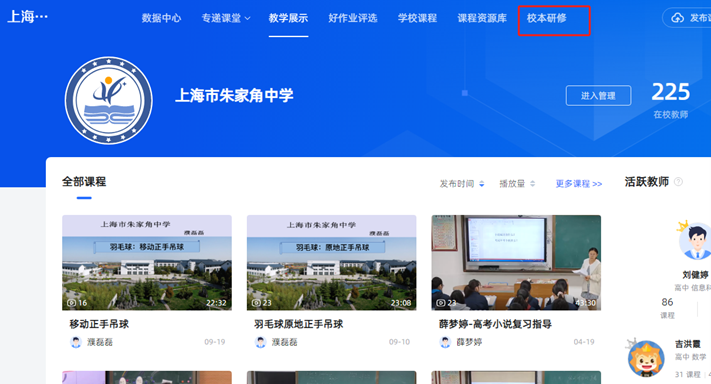The image size is (711, 384).
Task: Expand the 专递课堂 dropdown menu
Action: pyautogui.click(x=226, y=18)
